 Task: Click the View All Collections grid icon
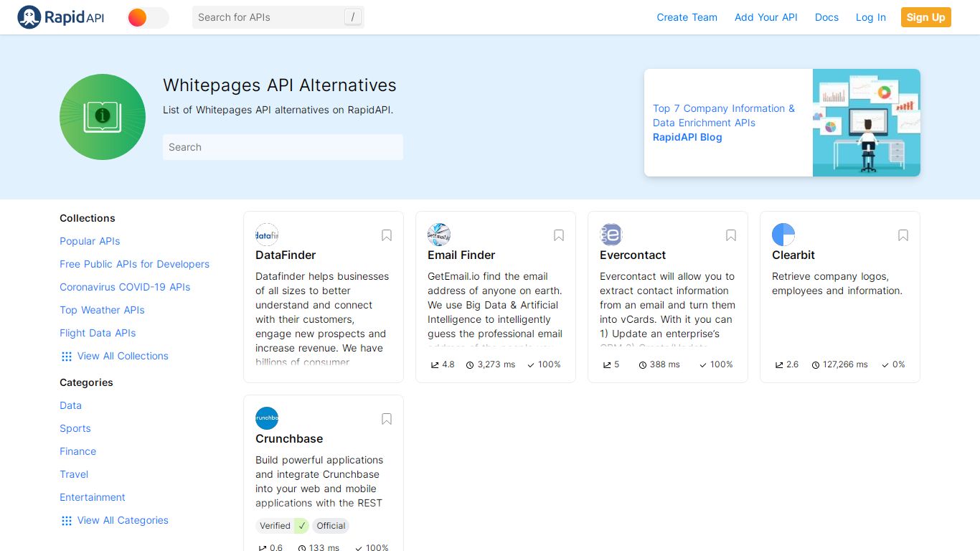(67, 357)
